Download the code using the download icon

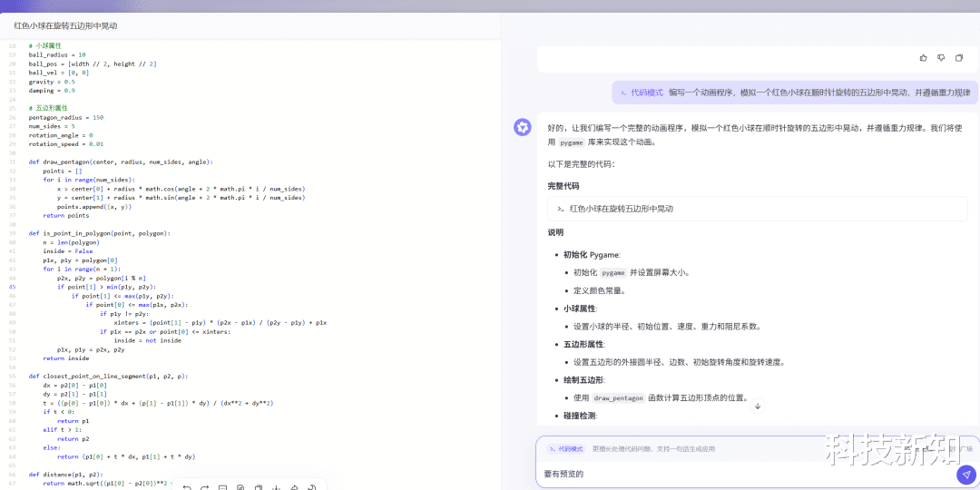pyautogui.click(x=276, y=487)
